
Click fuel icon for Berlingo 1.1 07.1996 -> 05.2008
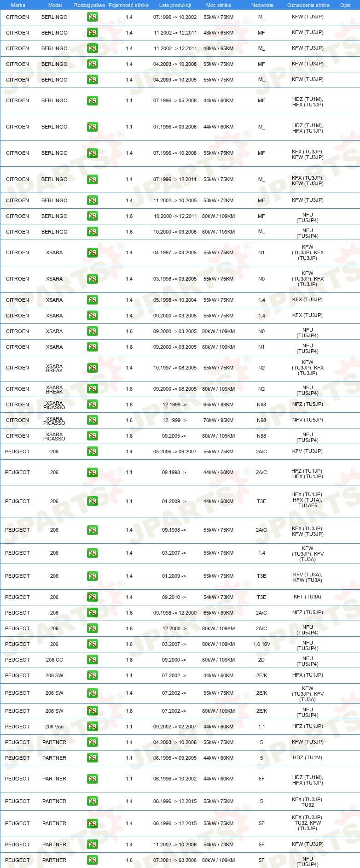pos(92,100)
